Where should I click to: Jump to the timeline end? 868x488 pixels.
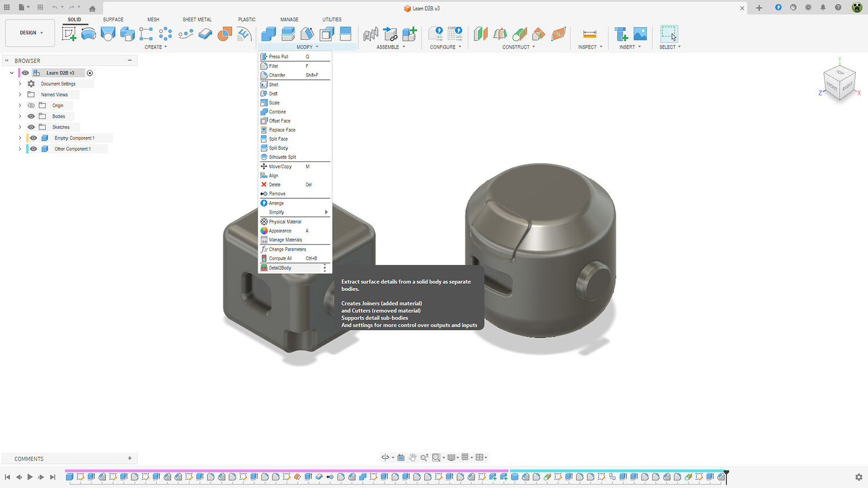click(53, 477)
